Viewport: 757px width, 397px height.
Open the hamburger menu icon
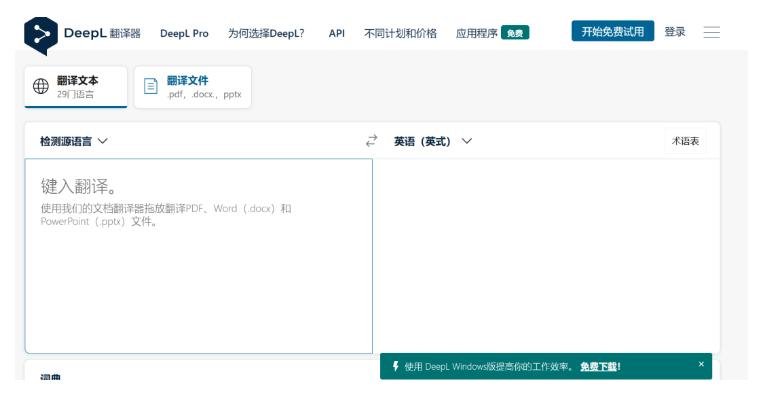pos(711,32)
